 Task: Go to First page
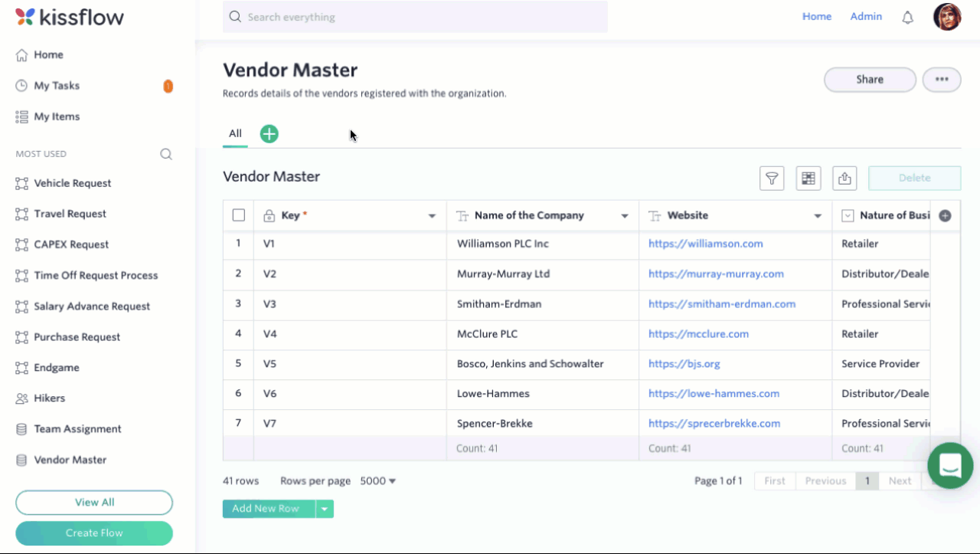coord(775,481)
